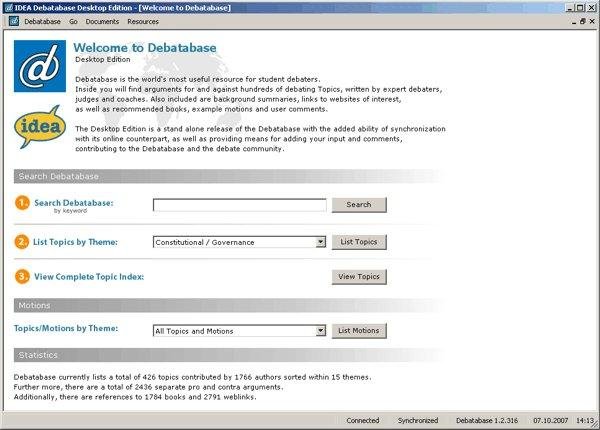Click the Search button

pyautogui.click(x=359, y=205)
